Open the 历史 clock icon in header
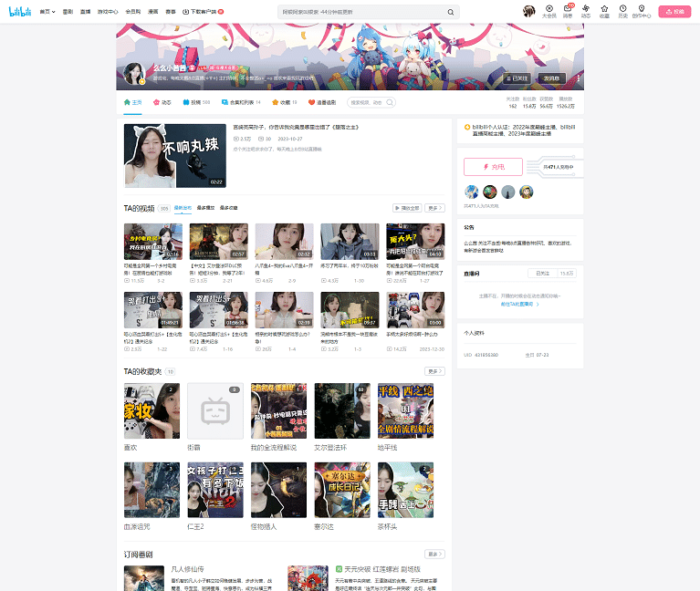 622,12
